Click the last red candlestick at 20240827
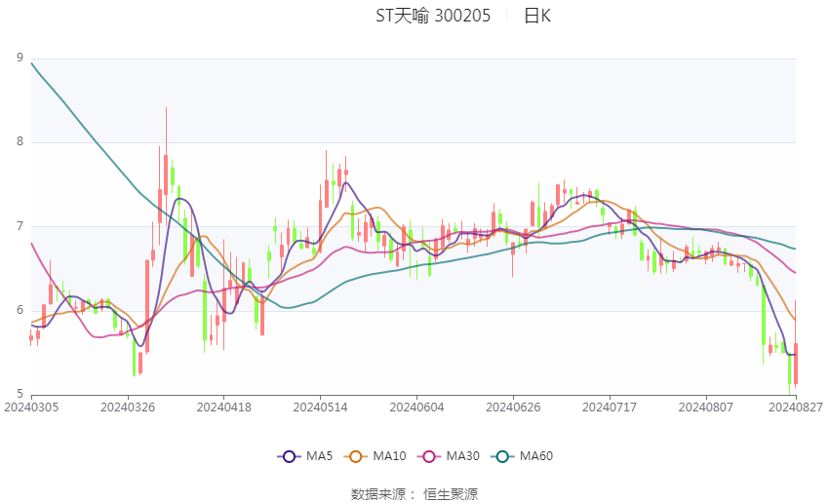Screen dimensions: 829x504 [x=795, y=364]
